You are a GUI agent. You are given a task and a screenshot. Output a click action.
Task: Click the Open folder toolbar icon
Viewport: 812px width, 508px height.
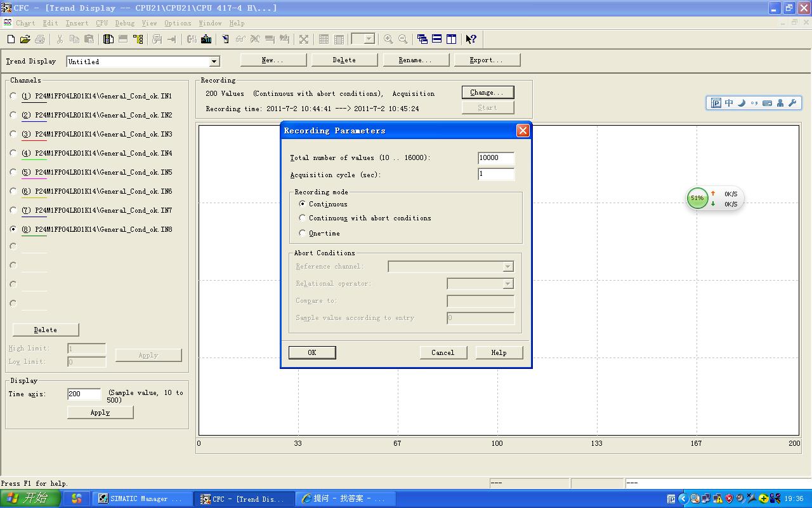tap(25, 39)
